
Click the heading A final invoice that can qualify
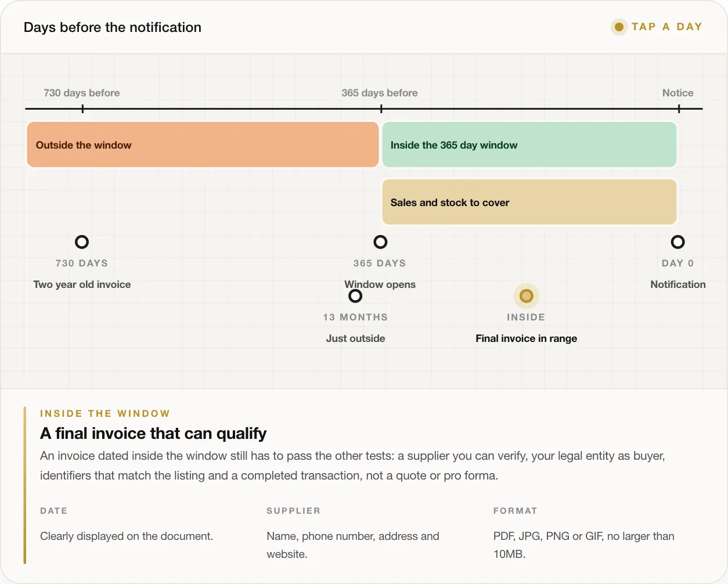pyautogui.click(x=153, y=434)
